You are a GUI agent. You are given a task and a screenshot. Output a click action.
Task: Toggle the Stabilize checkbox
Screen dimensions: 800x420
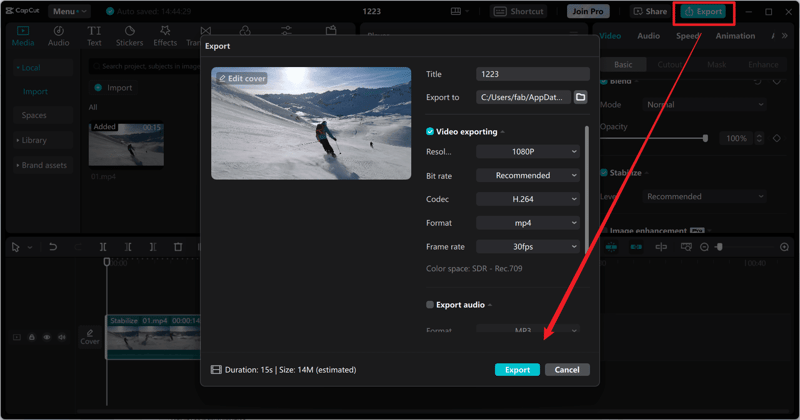coord(604,173)
